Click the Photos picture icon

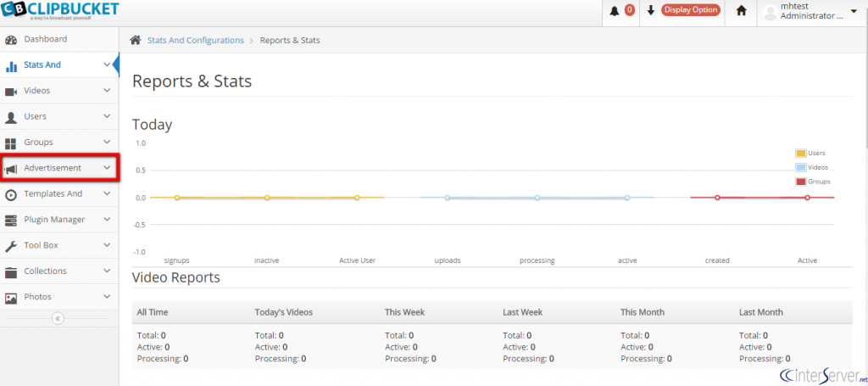tap(10, 298)
